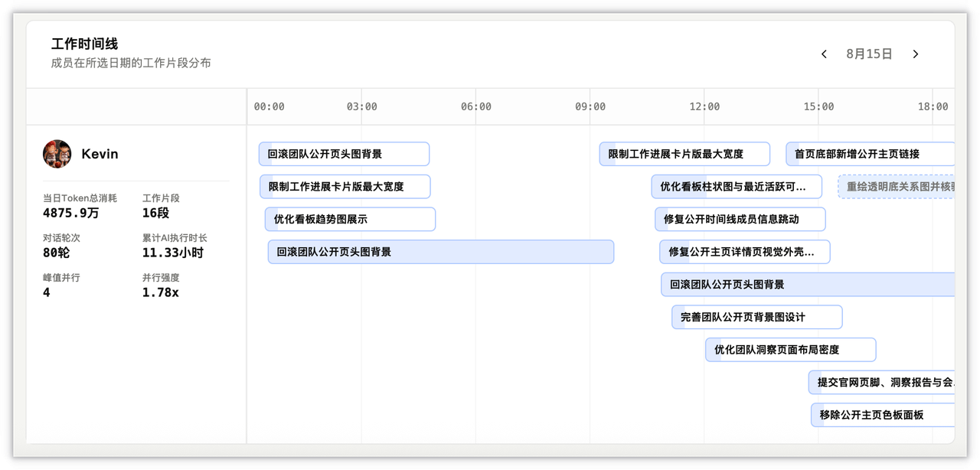The width and height of the screenshot is (980, 470).
Task: Click Kevin's avatar picture
Action: point(57,154)
